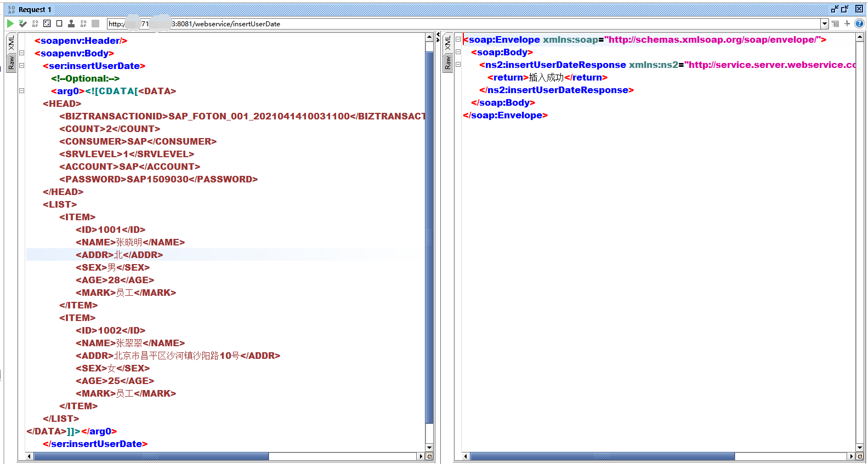The image size is (868, 464).
Task: Click the PASSWORD line
Action: (158, 179)
